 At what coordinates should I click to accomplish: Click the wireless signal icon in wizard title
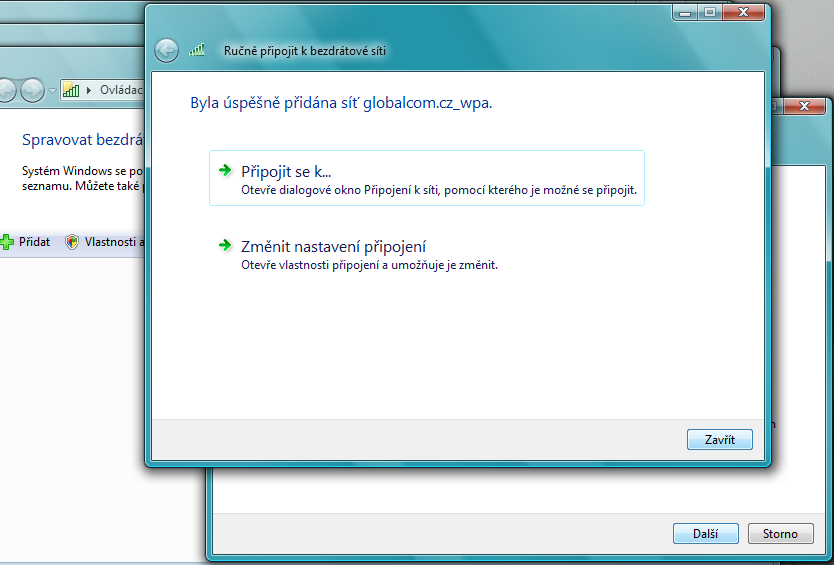tap(197, 49)
